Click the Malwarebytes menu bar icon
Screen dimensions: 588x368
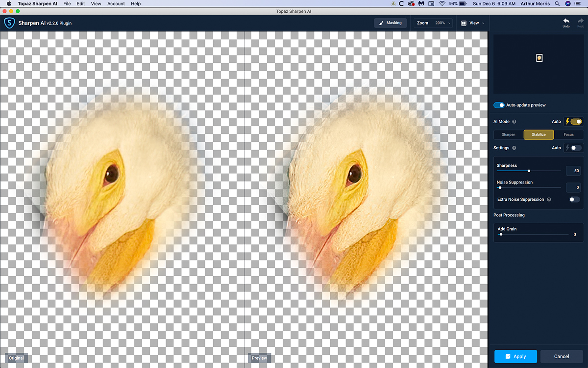[x=421, y=3]
